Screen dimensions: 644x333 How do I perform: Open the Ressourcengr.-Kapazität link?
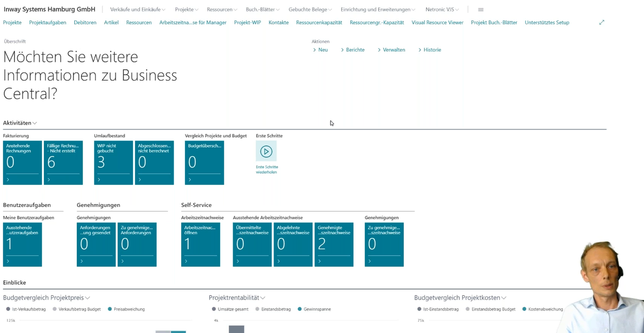pos(377,23)
